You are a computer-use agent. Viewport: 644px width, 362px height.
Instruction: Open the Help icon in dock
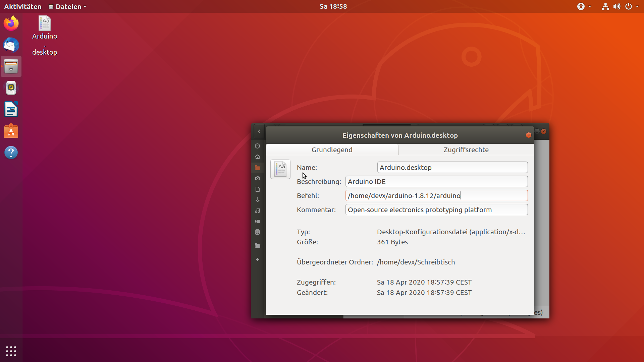11,153
